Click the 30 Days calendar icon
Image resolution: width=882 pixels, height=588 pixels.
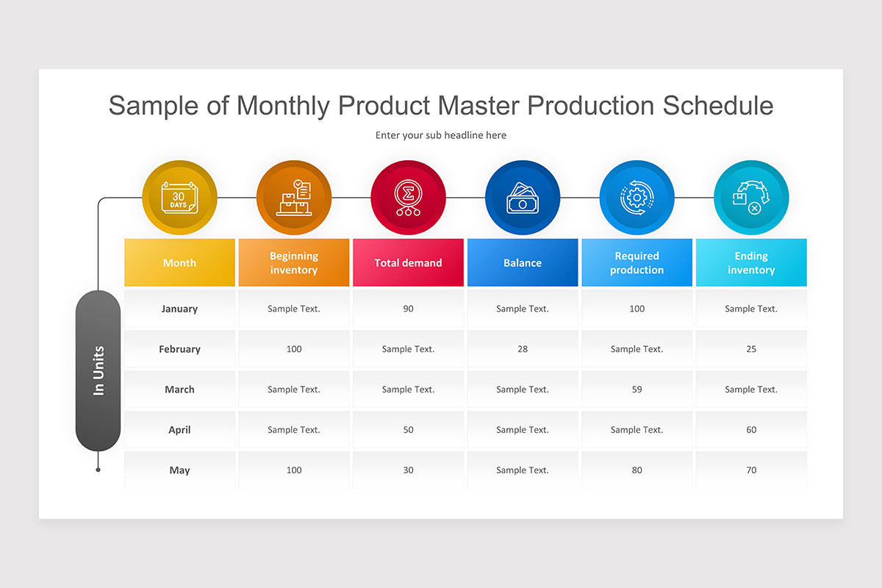(x=179, y=196)
